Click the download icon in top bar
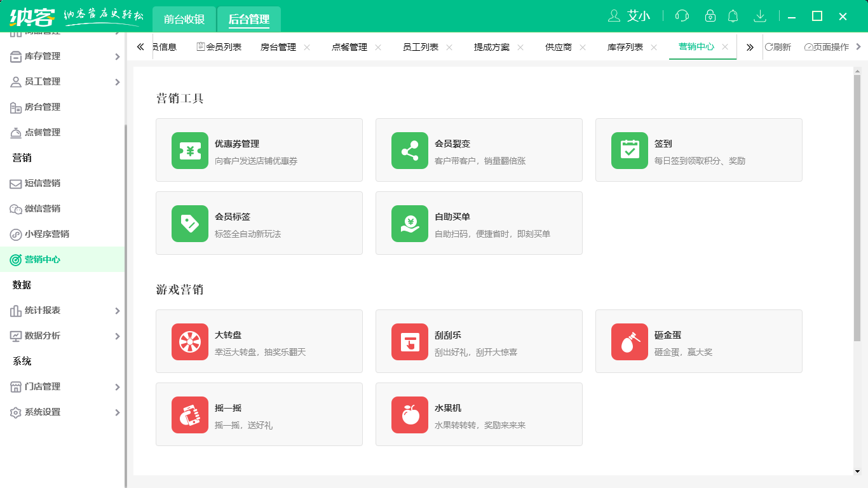This screenshot has width=868, height=488. point(761,15)
